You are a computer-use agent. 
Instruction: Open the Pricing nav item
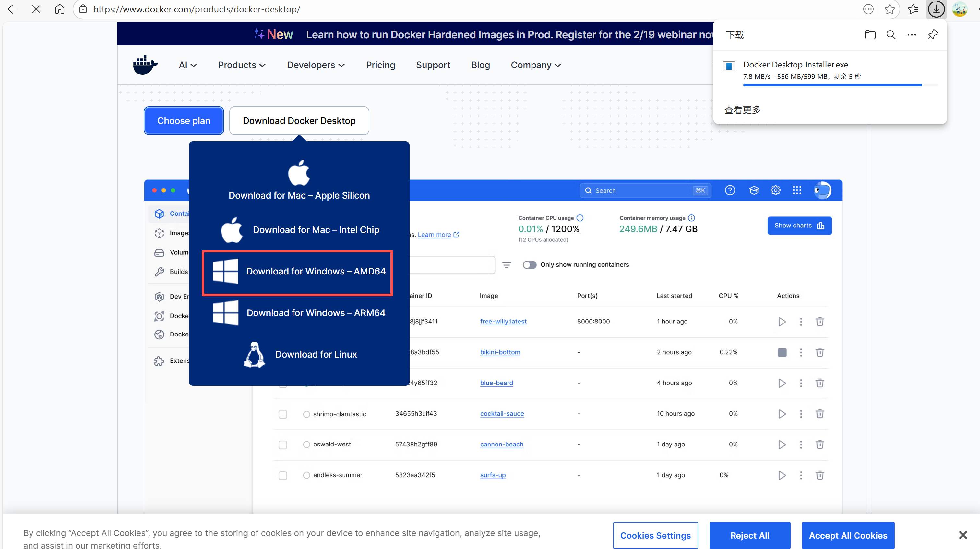pyautogui.click(x=380, y=65)
